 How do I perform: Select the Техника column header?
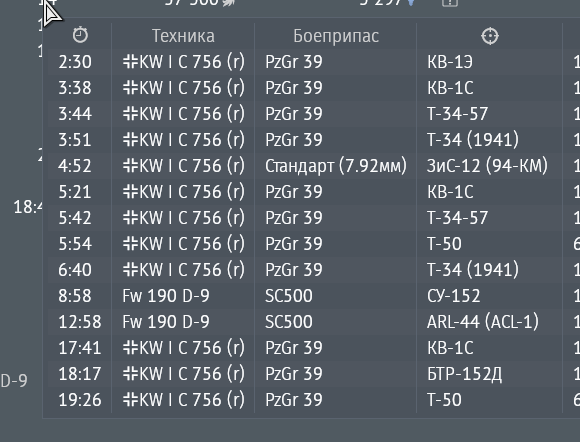183,36
